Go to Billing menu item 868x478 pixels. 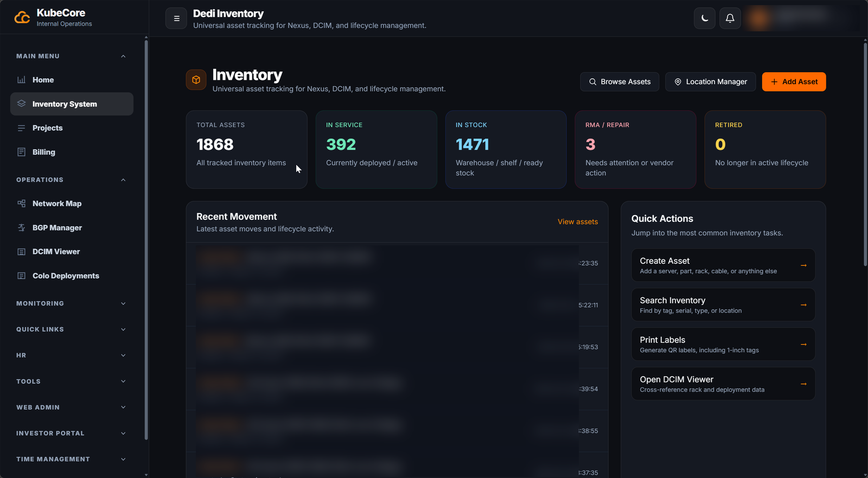pos(72,152)
